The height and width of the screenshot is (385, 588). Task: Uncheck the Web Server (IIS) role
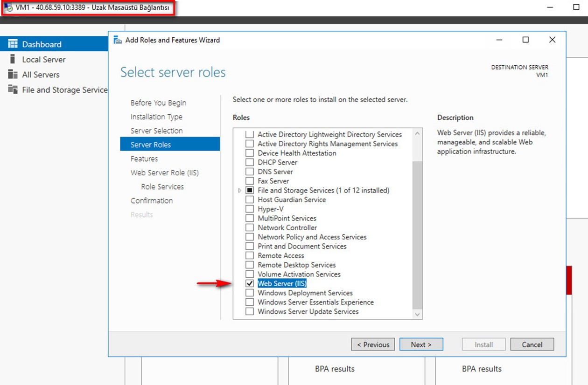point(250,283)
